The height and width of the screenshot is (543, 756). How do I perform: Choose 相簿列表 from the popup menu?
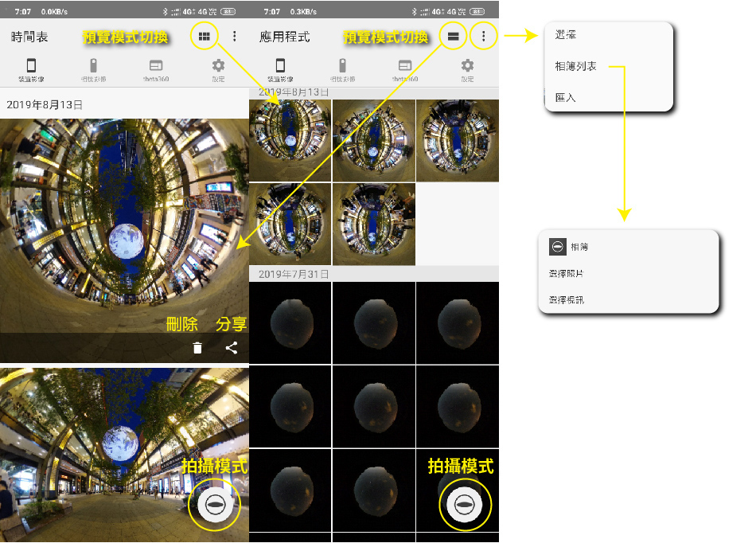coord(576,67)
